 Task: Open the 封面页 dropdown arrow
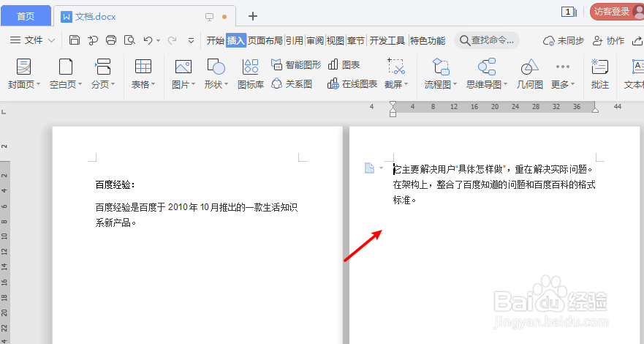(38, 84)
